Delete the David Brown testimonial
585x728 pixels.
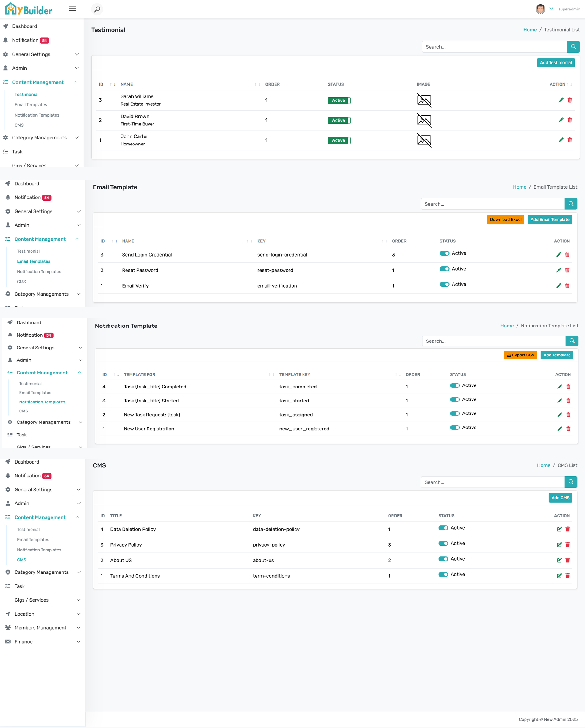coord(569,120)
